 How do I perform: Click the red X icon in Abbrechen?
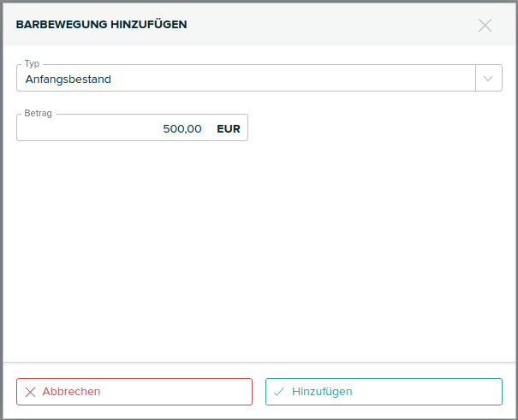tap(30, 392)
